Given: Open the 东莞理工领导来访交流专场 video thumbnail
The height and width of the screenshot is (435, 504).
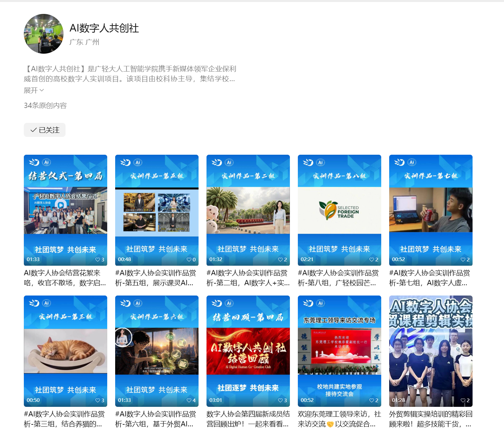Looking at the screenshot, I should pyautogui.click(x=340, y=351).
